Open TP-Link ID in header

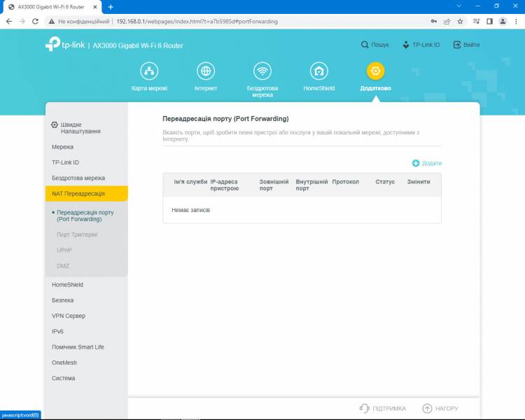[421, 45]
